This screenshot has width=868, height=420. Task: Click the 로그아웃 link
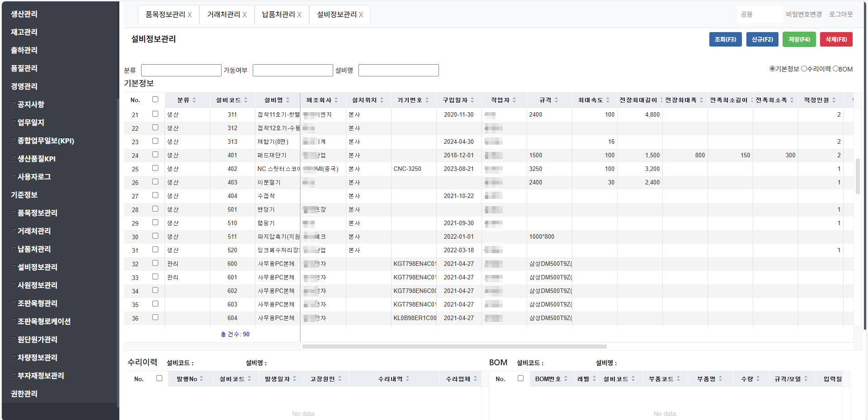(x=841, y=14)
